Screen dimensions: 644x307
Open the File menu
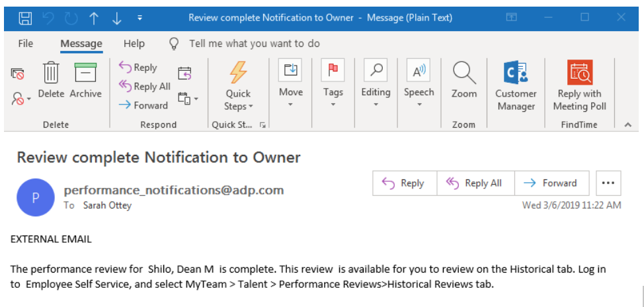point(26,44)
